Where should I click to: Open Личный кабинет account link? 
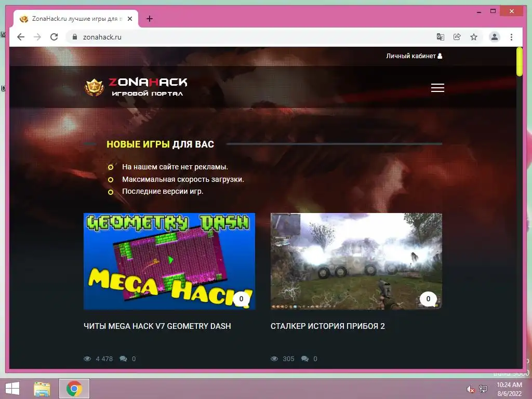[x=414, y=56]
